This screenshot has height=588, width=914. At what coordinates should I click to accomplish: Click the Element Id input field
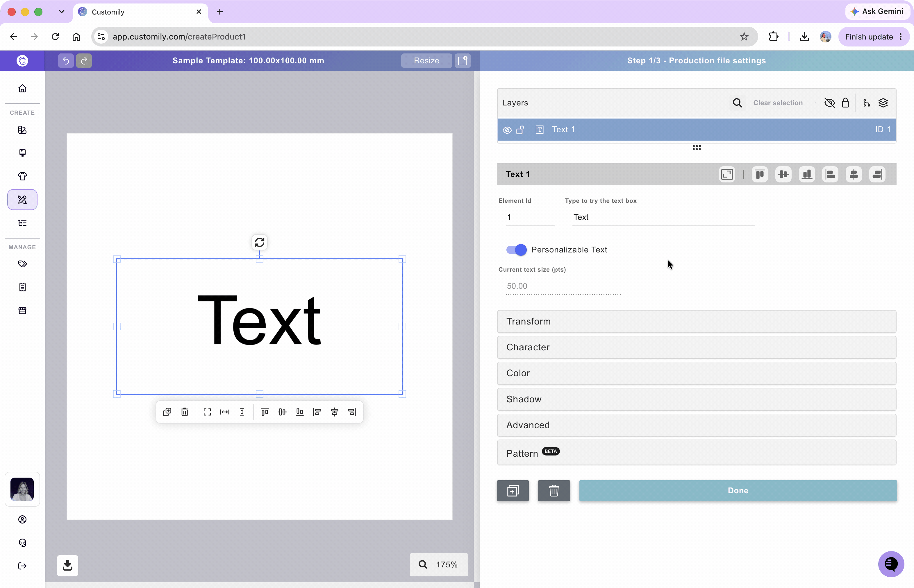pyautogui.click(x=530, y=217)
